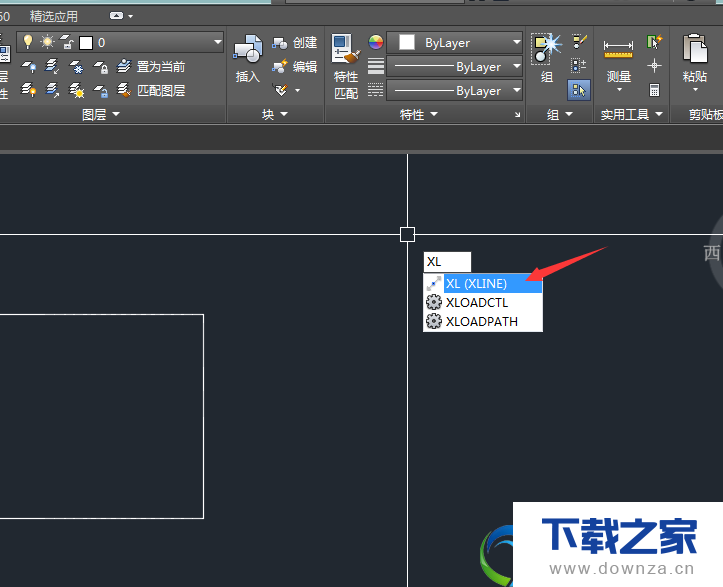Click 编辑 block editor button
Screen dimensions: 723x587
point(294,67)
